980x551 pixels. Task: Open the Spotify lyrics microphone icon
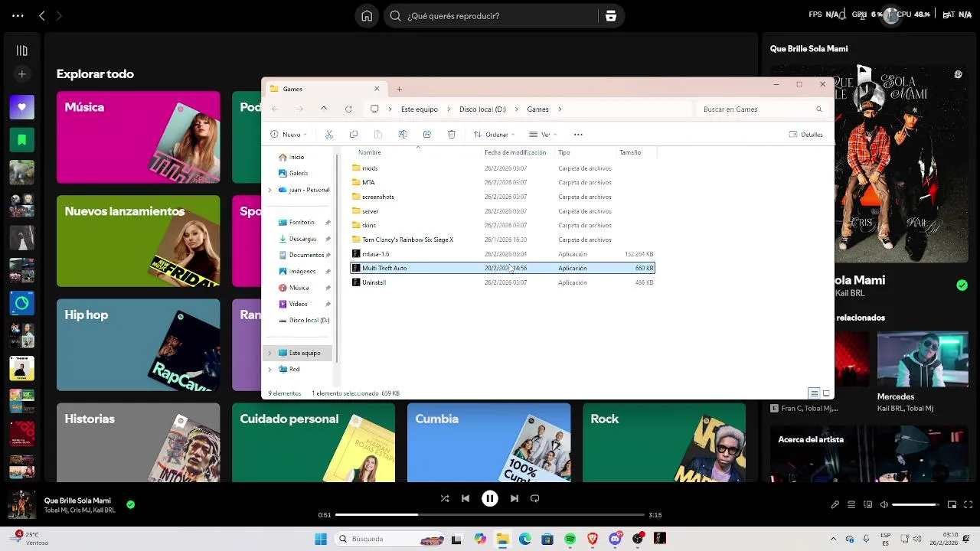[x=835, y=505]
